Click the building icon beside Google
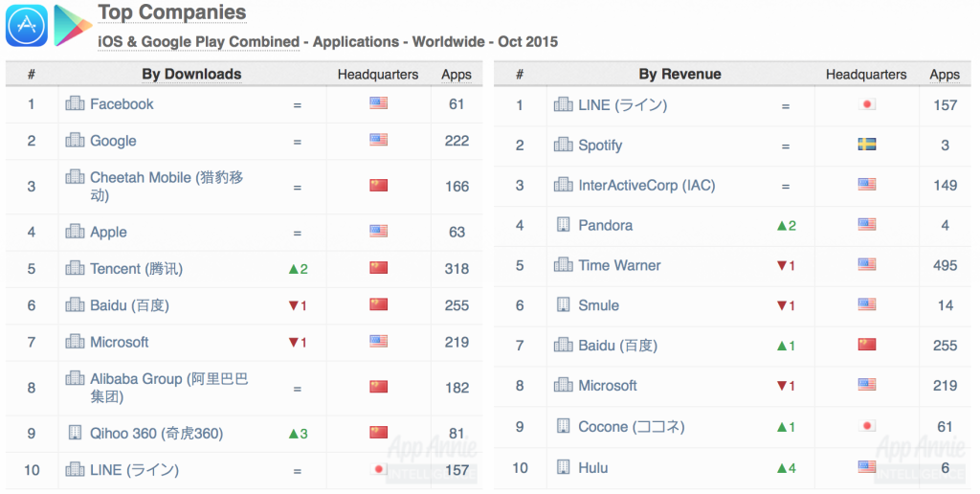980x494 pixels. tap(75, 140)
